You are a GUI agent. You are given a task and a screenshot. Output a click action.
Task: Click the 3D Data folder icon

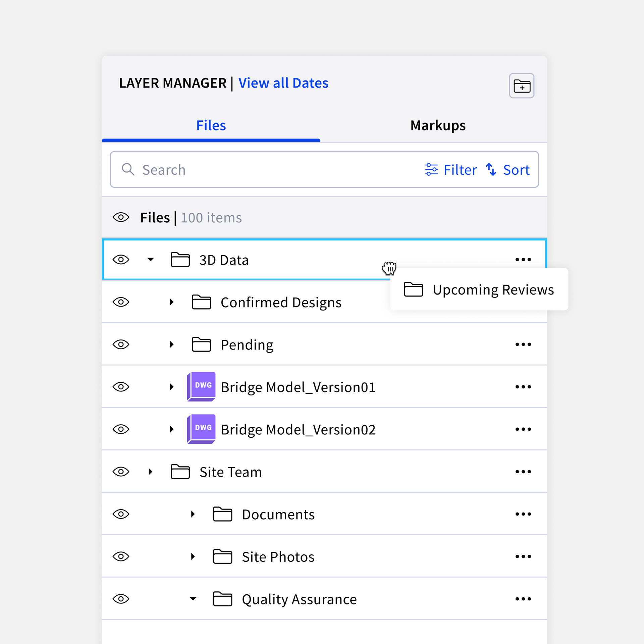(180, 260)
